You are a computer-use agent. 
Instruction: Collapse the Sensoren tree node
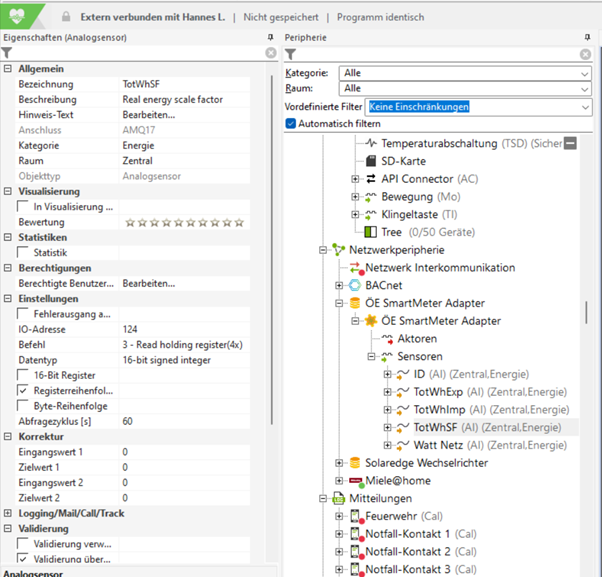[x=371, y=357]
